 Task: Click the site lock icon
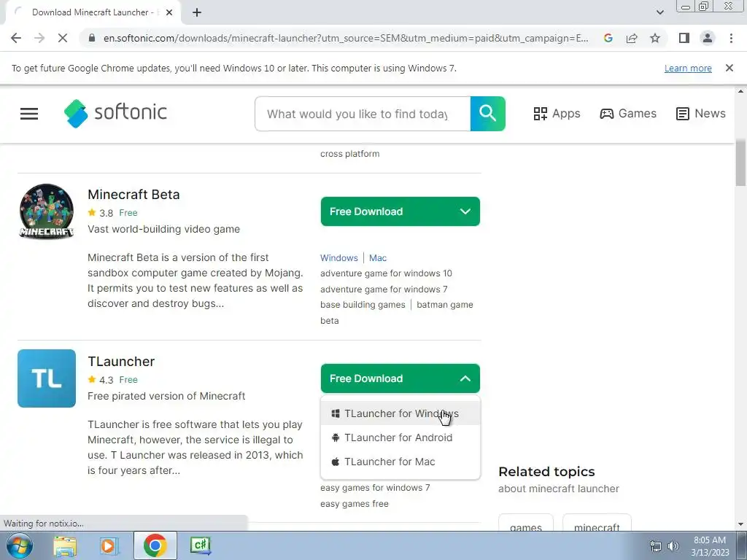pos(92,38)
